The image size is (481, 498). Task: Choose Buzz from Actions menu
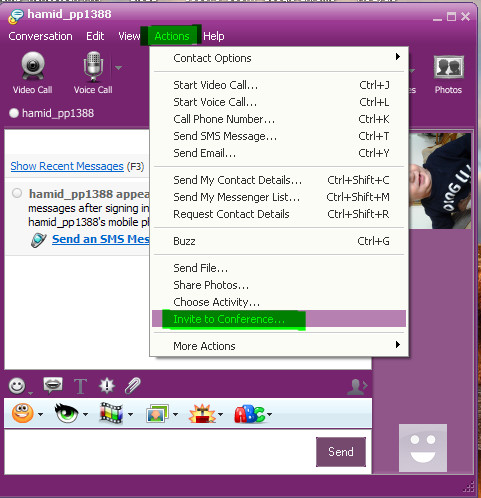[x=279, y=241]
